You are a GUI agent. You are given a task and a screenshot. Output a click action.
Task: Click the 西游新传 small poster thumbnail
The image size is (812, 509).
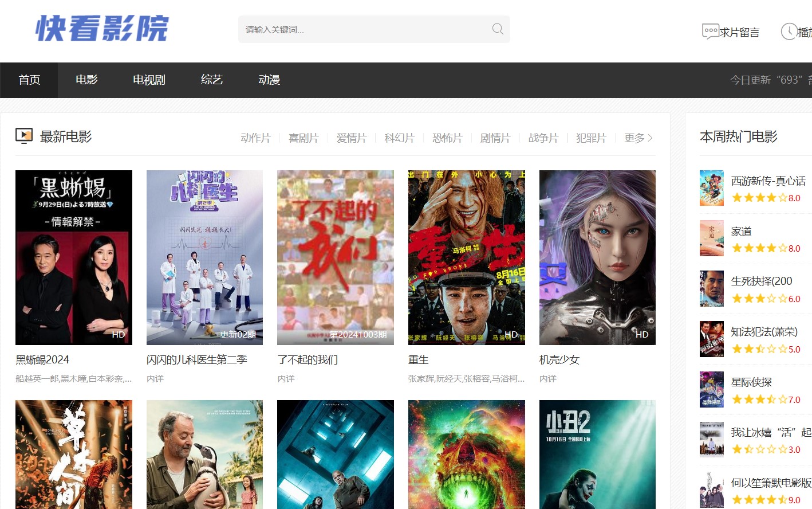712,188
